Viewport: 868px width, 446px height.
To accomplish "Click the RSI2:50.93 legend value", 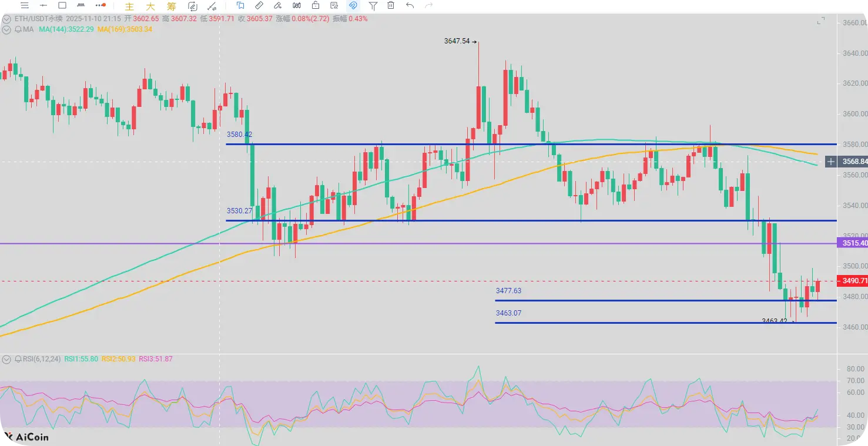I will [x=119, y=358].
